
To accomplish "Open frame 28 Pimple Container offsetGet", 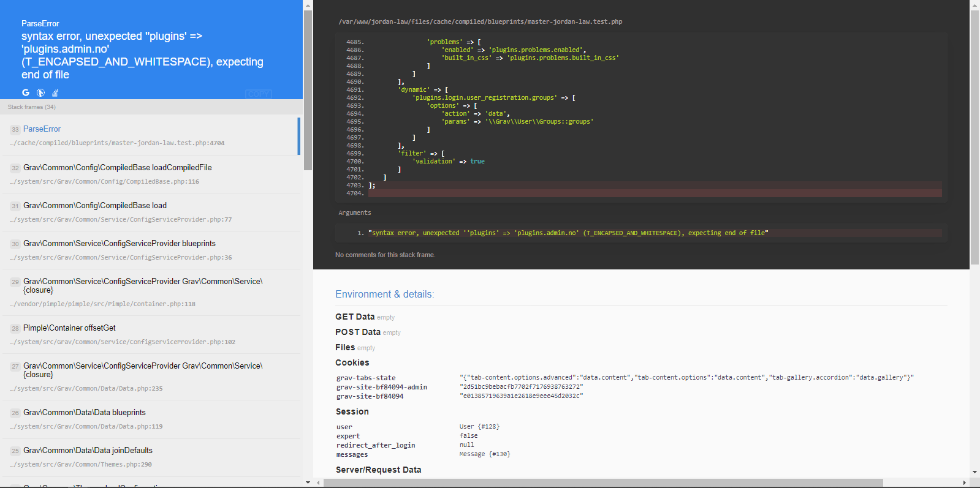I will point(151,334).
